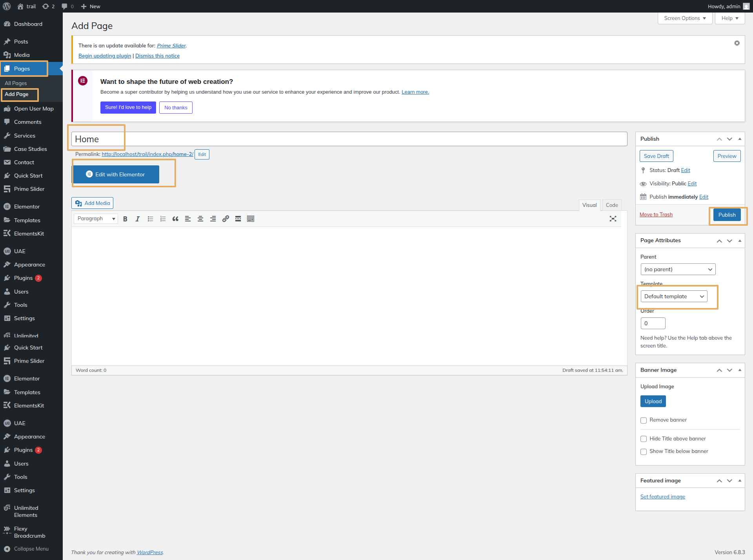The width and height of the screenshot is (753, 560).
Task: Click the Set featured image link
Action: (x=662, y=497)
